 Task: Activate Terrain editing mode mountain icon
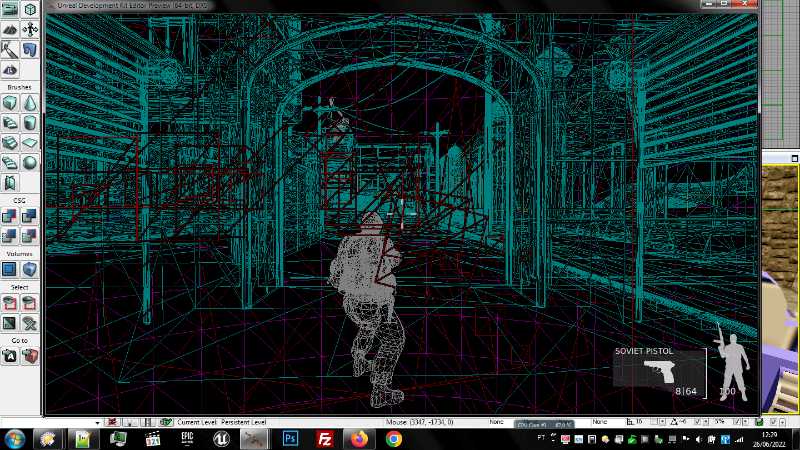tap(10, 30)
